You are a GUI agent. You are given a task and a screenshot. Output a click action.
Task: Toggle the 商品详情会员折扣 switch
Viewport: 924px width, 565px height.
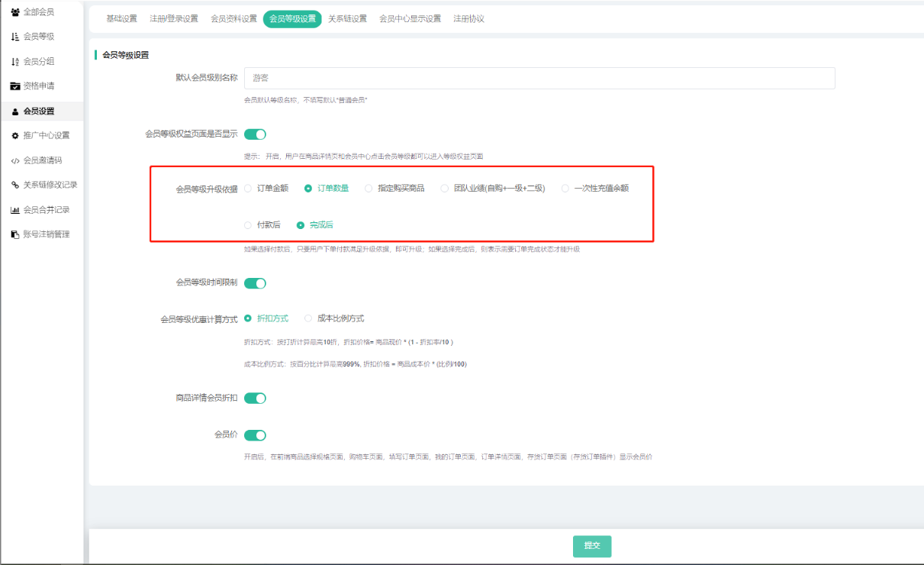pyautogui.click(x=255, y=398)
